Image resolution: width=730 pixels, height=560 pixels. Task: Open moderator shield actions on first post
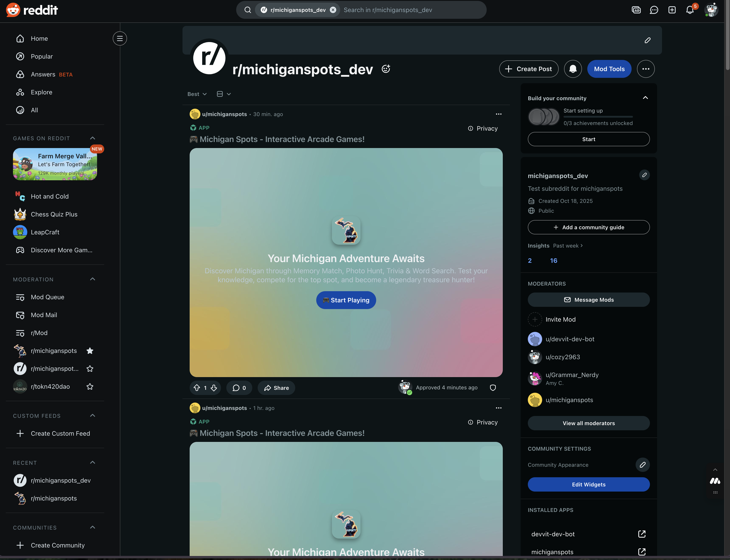pyautogui.click(x=493, y=388)
